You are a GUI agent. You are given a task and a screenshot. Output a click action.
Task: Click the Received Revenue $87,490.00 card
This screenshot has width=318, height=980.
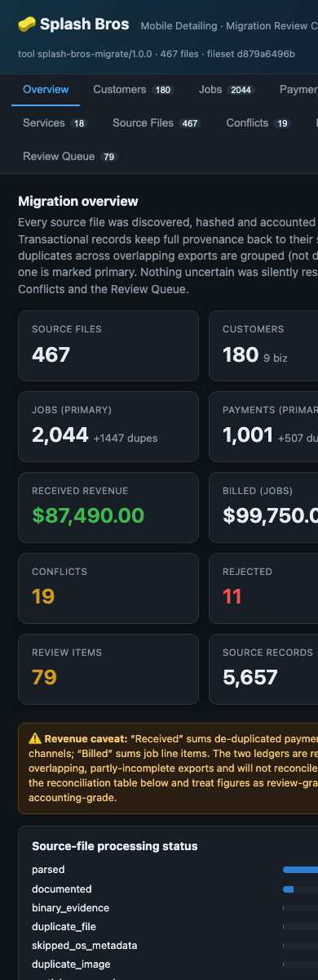tap(108, 507)
